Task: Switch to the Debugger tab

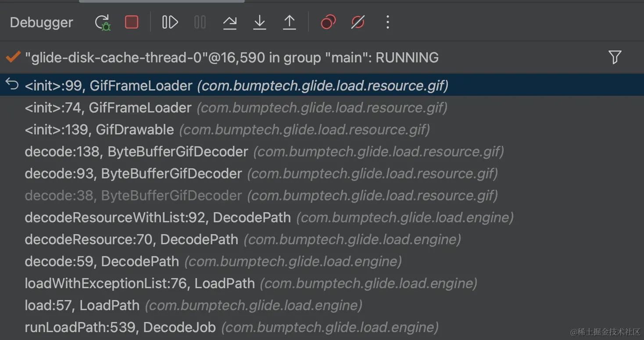Action: pos(42,22)
